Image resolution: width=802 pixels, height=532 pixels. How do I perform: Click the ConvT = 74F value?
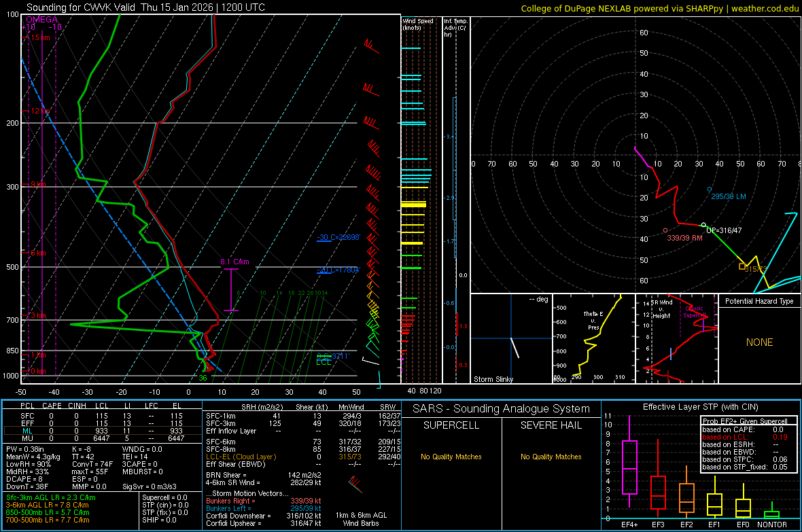(92, 464)
